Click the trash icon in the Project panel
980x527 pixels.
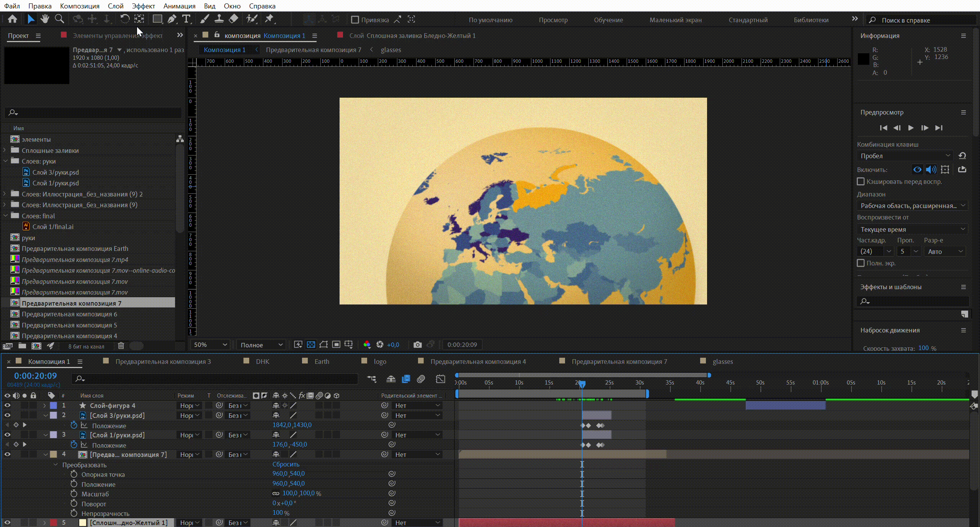pyautogui.click(x=121, y=346)
